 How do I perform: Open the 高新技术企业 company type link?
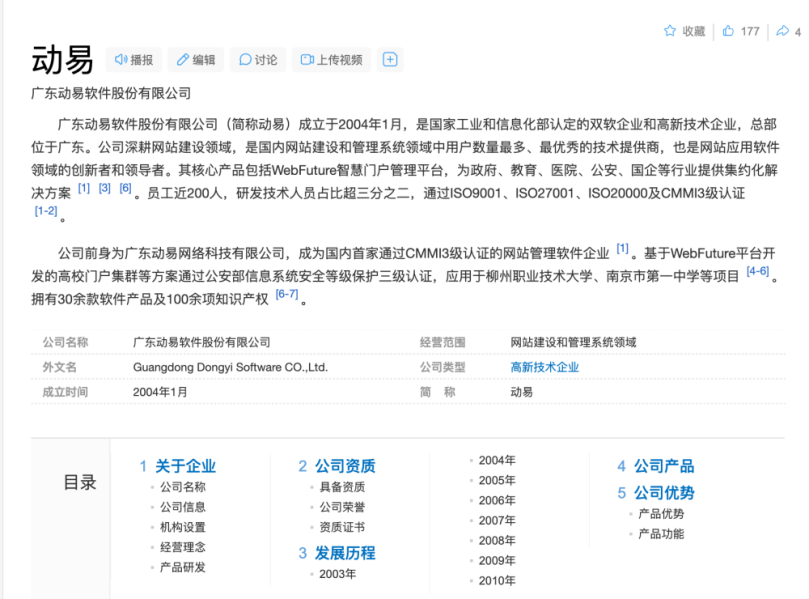[x=544, y=367]
